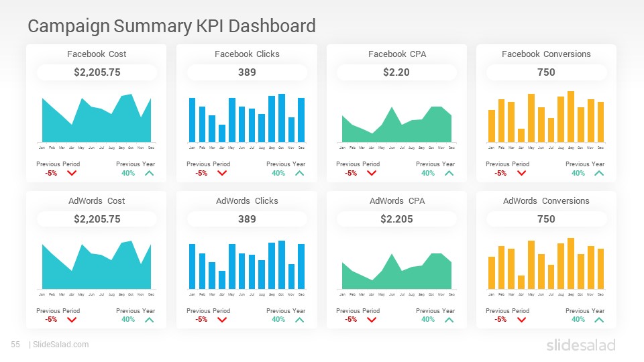Click the red down arrow in Facebook CPA card
The width and height of the screenshot is (644, 362).
[x=372, y=173]
